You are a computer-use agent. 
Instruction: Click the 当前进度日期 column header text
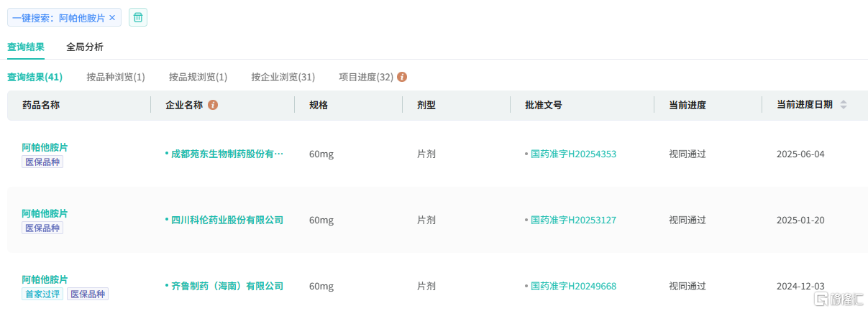[x=805, y=105]
